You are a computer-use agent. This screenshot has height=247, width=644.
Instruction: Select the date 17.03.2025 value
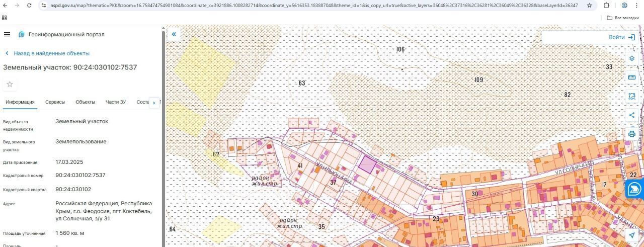pos(69,162)
